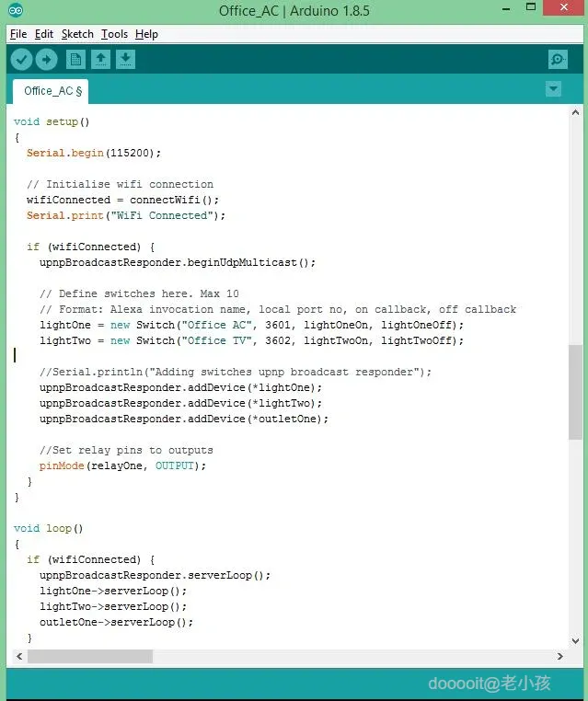
Task: Click 'lightTwo->serverLoop();' line
Action: click(113, 606)
